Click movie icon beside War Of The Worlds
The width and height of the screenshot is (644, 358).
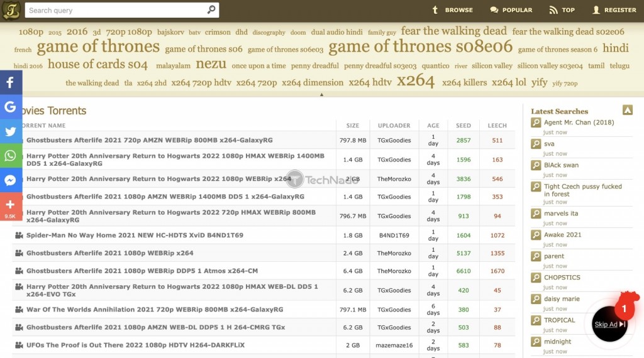point(19,309)
